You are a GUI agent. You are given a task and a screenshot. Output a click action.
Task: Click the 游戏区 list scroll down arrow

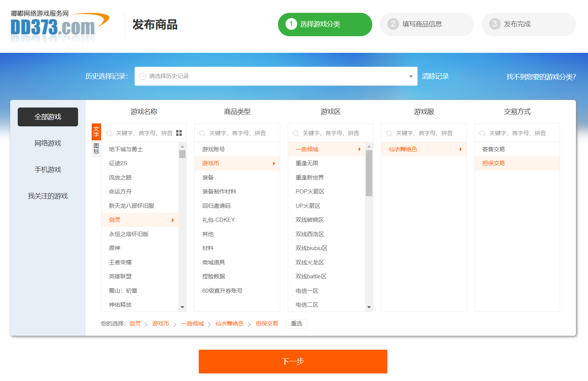pyautogui.click(x=369, y=307)
